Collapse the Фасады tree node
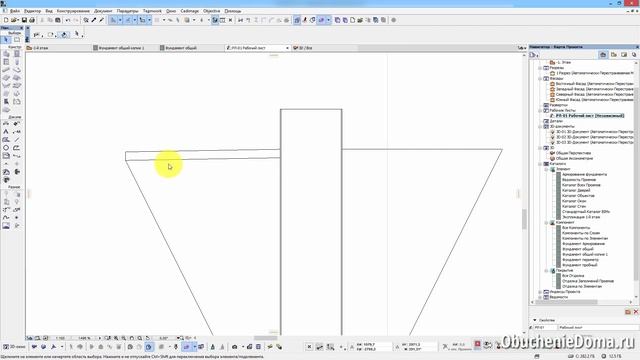The image size is (640, 360). (540, 78)
